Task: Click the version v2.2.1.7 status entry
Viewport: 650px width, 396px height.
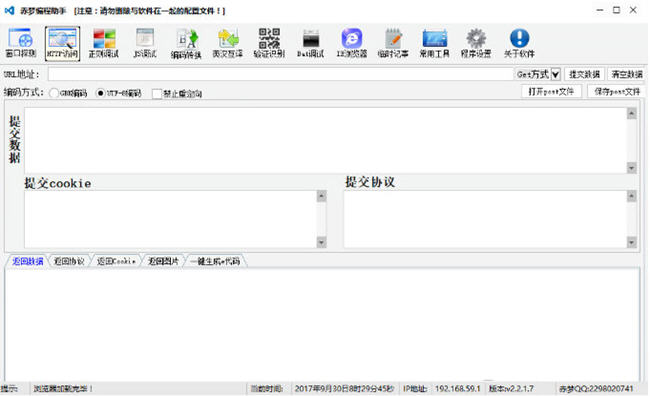Action: tap(511, 389)
